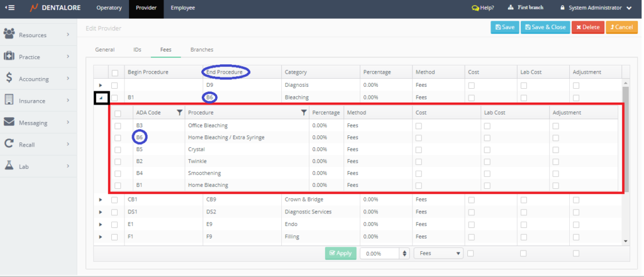Click the Practice briefcase icon
This screenshot has height=277, width=644.
click(9, 56)
